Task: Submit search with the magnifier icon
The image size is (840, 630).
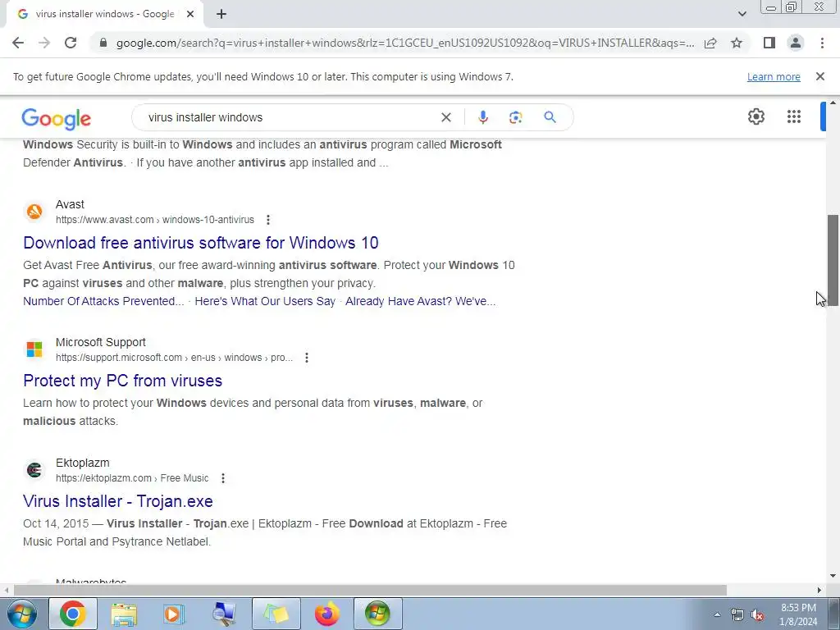Action: click(550, 117)
